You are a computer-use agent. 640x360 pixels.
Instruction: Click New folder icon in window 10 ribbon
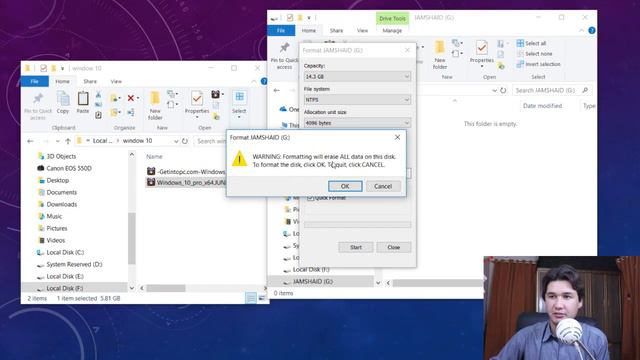155,105
